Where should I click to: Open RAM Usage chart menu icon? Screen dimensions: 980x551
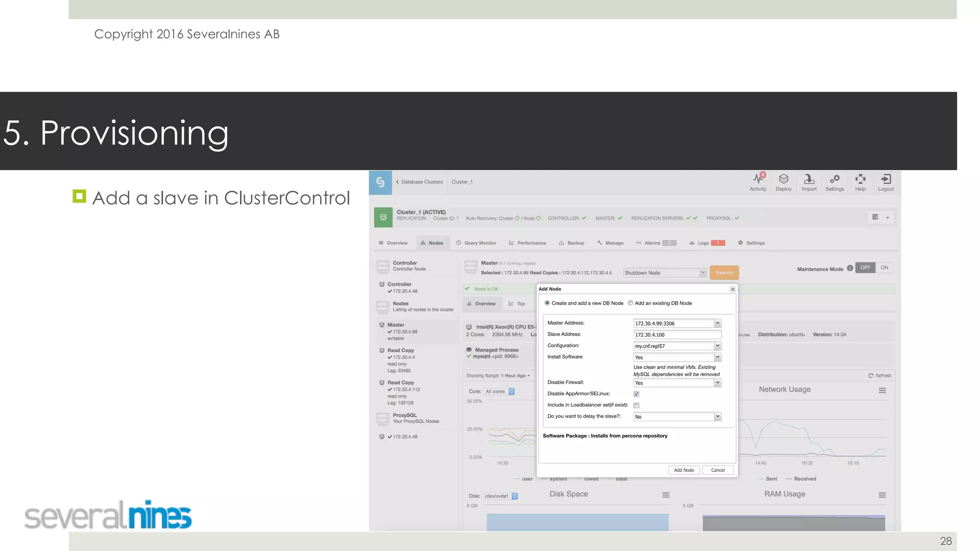click(882, 495)
